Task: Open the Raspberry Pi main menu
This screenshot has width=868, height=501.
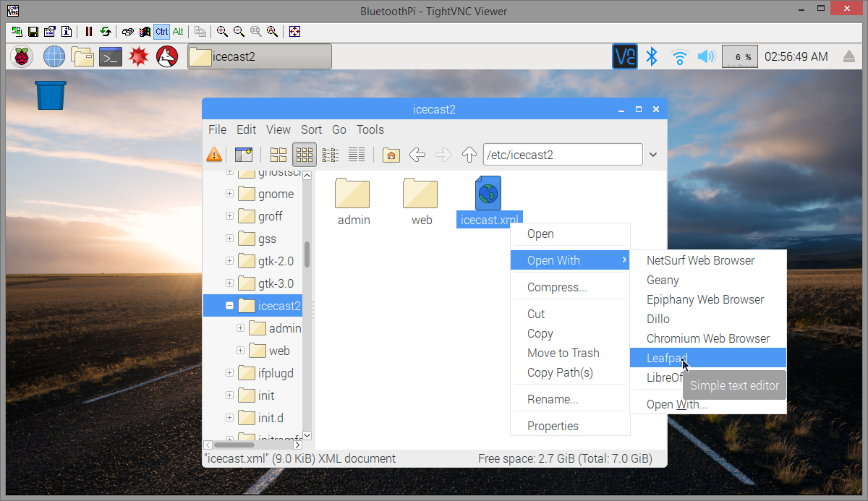Action: coord(23,56)
